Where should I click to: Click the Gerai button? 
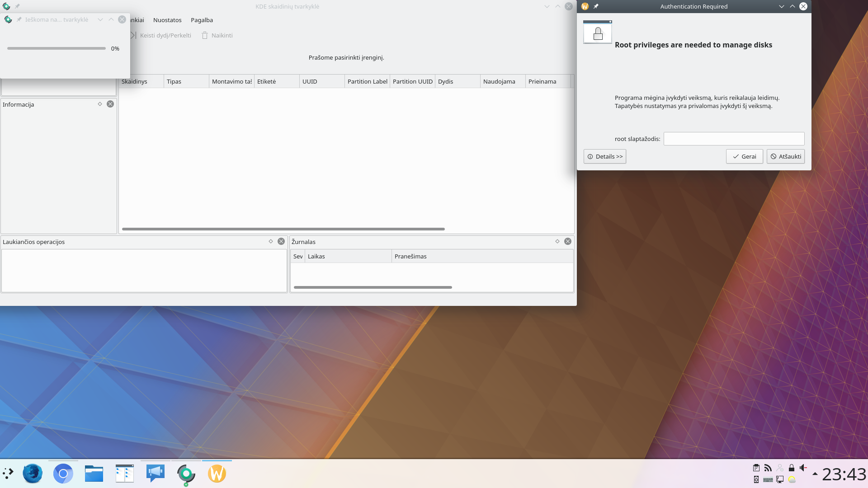point(744,156)
